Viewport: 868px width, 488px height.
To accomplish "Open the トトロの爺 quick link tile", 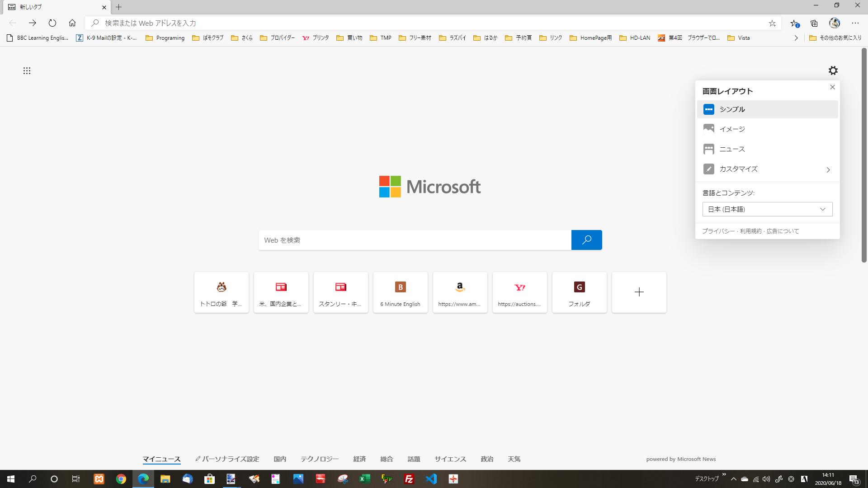I will pos(221,292).
